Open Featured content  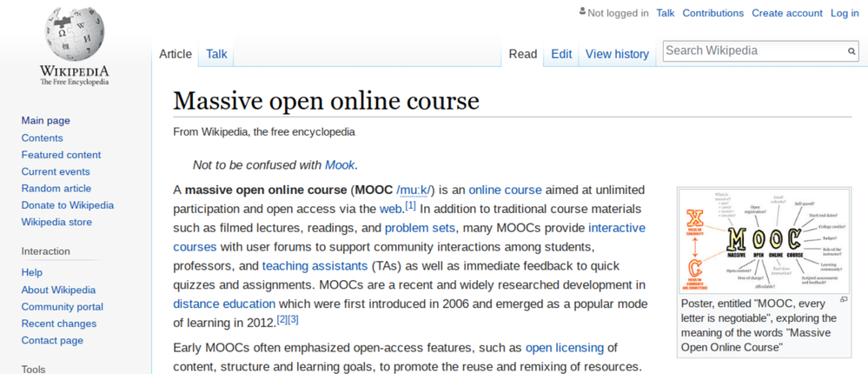coord(62,155)
